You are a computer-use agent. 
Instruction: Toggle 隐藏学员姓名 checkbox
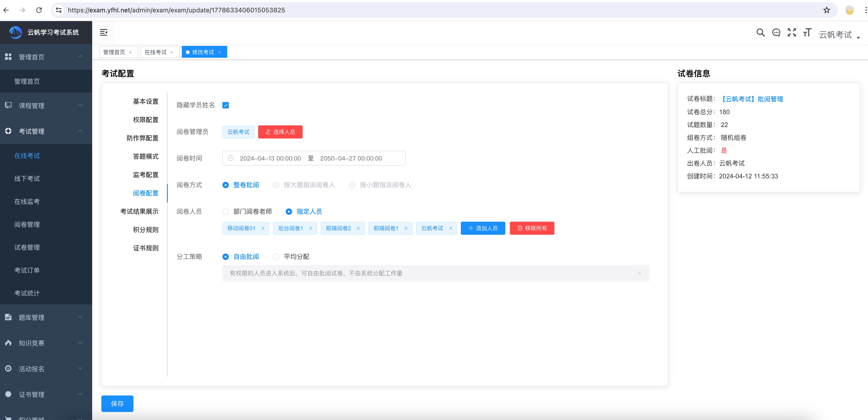[225, 105]
